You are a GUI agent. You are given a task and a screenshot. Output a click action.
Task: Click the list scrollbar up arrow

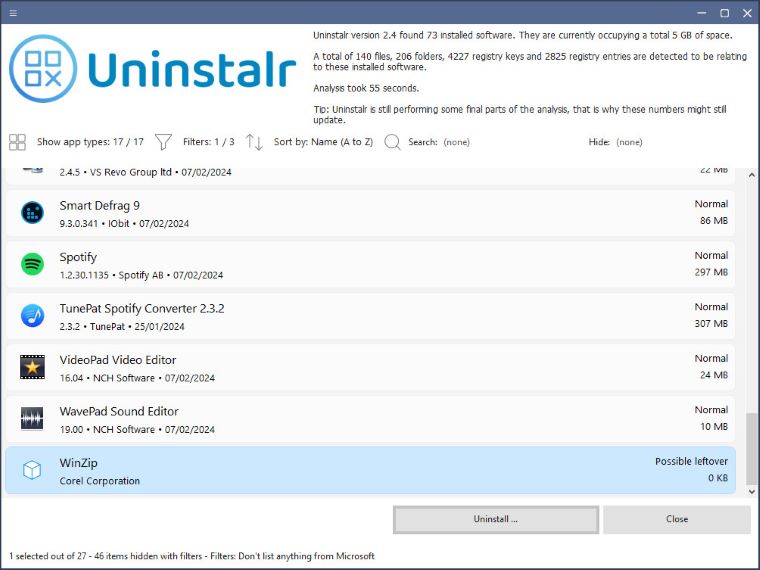[752, 175]
